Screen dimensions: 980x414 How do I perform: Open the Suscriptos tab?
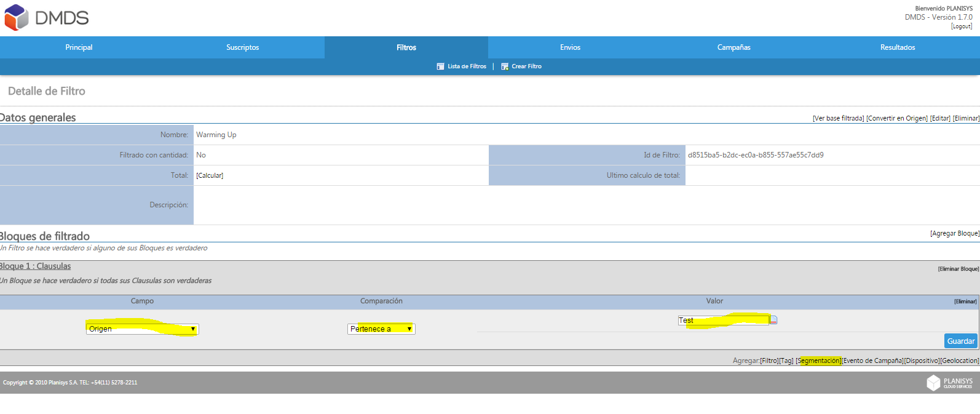click(243, 47)
